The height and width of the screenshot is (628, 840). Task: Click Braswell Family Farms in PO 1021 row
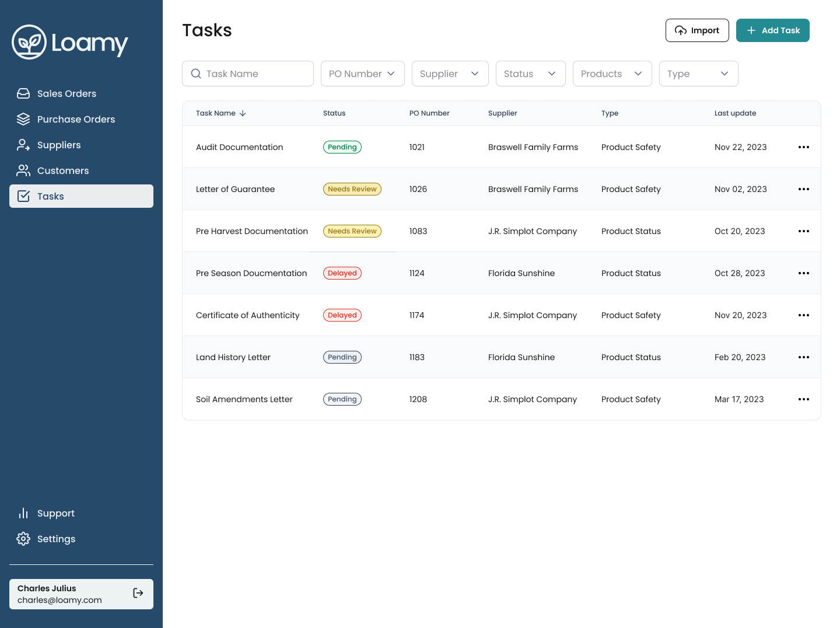pyautogui.click(x=533, y=147)
